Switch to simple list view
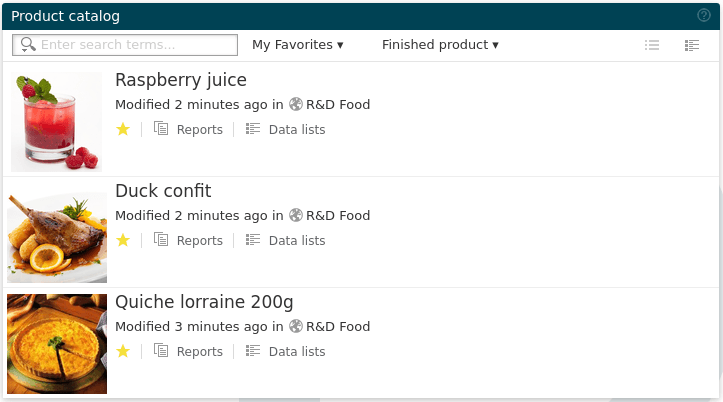This screenshot has width=723, height=402. pyautogui.click(x=653, y=45)
